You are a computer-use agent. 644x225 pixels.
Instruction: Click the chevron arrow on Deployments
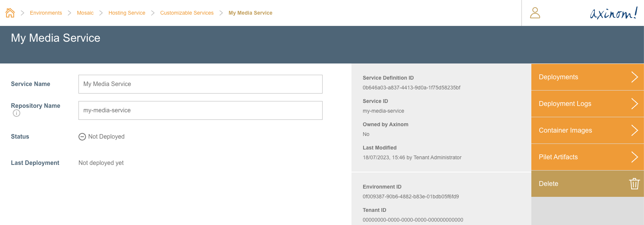pos(634,77)
